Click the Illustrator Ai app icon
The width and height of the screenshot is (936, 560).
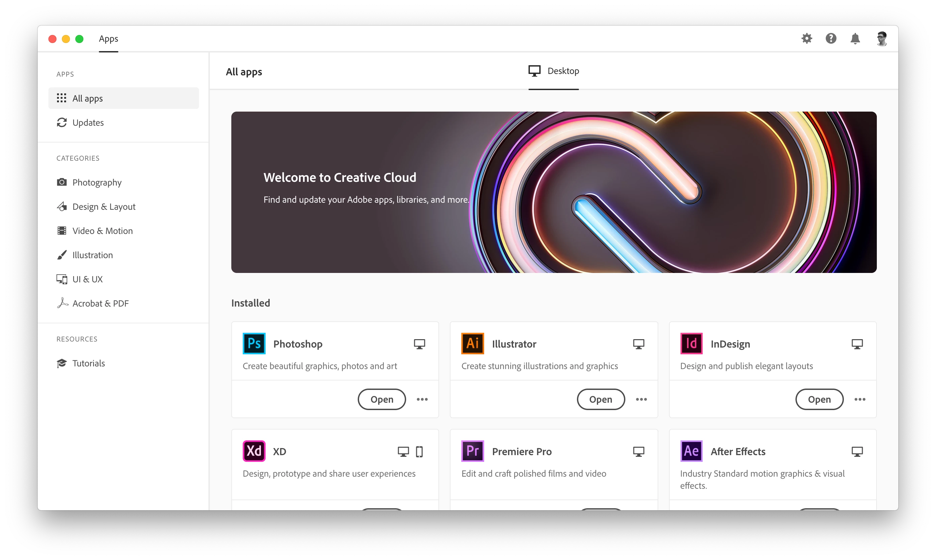[472, 344]
